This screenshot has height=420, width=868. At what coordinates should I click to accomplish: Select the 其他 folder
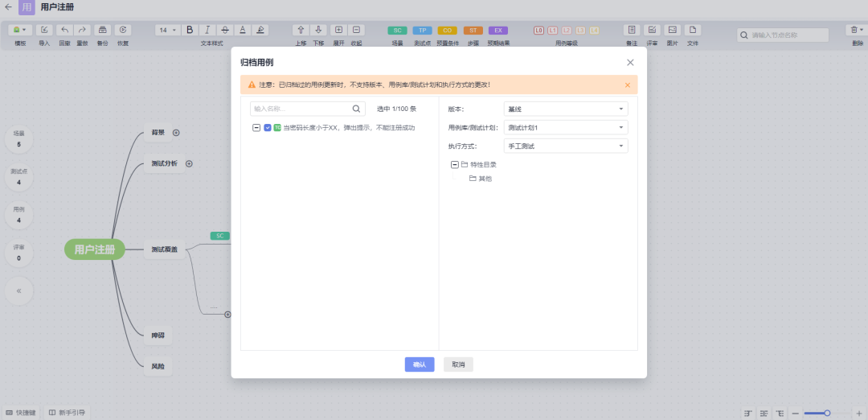(x=485, y=179)
